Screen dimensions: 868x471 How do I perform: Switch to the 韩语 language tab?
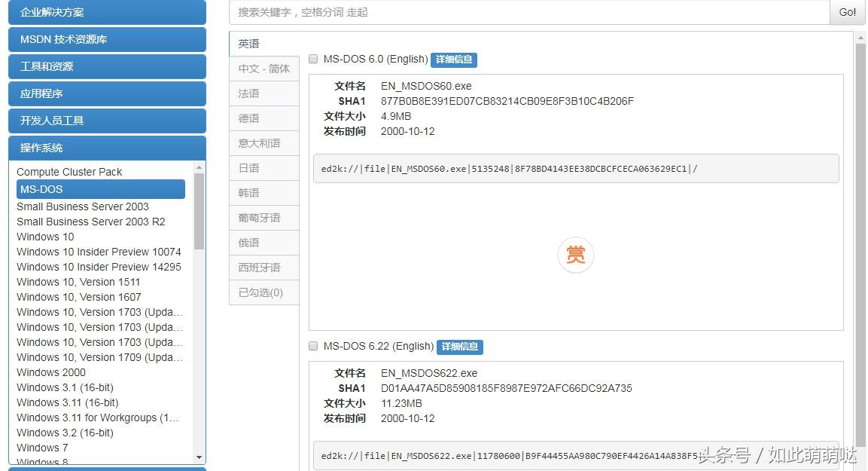click(264, 193)
